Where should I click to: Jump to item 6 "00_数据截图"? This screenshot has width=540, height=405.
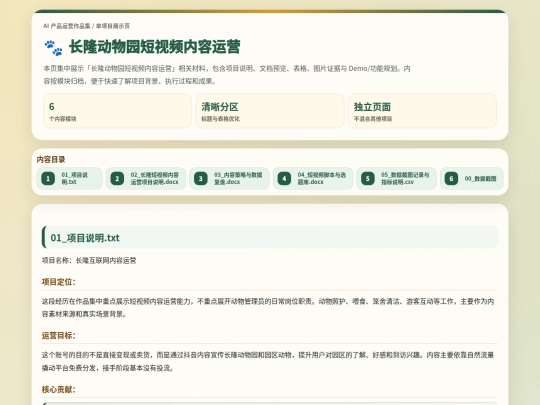[x=471, y=178]
